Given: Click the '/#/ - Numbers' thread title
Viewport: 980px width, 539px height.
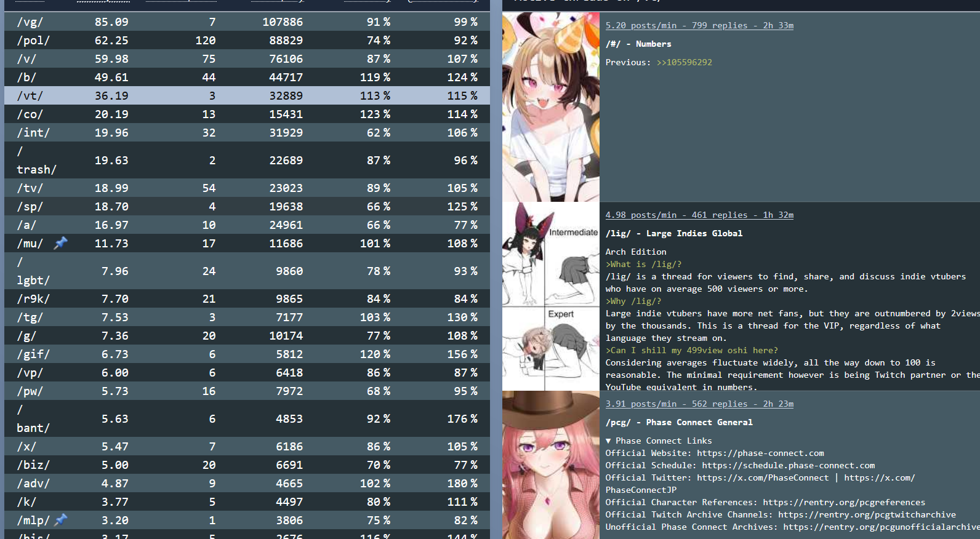Looking at the screenshot, I should (x=638, y=44).
